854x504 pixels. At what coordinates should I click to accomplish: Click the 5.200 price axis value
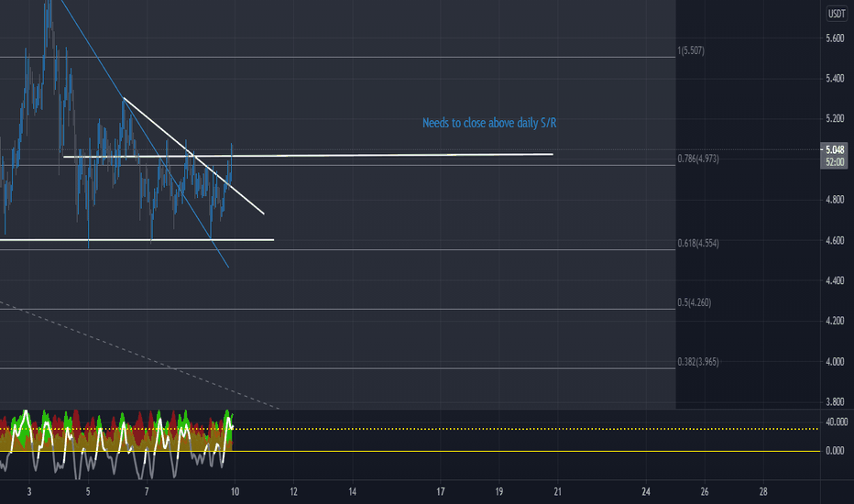click(x=835, y=119)
